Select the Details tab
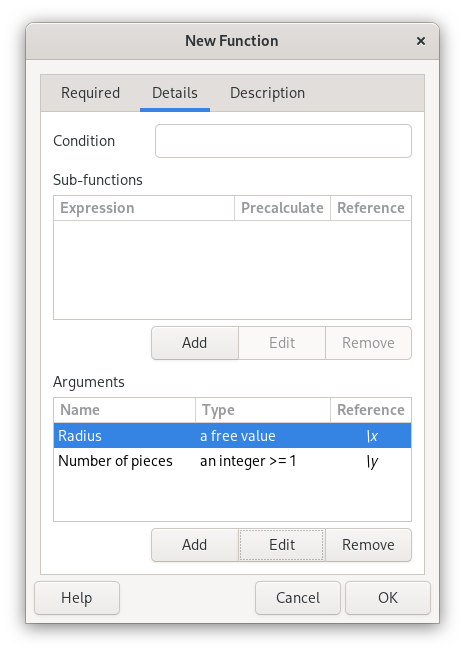465x652 pixels. (x=175, y=93)
